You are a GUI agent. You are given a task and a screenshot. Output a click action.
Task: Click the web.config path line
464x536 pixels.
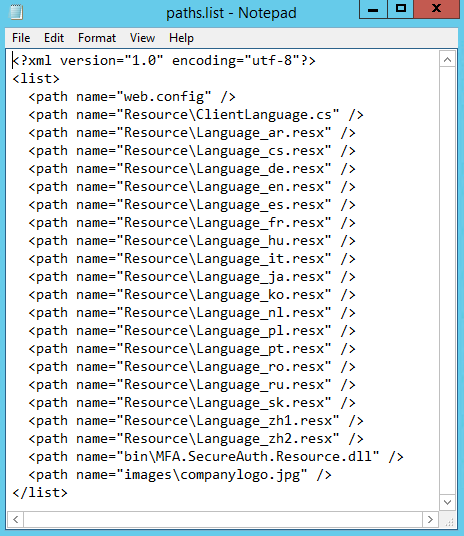[x=132, y=97]
